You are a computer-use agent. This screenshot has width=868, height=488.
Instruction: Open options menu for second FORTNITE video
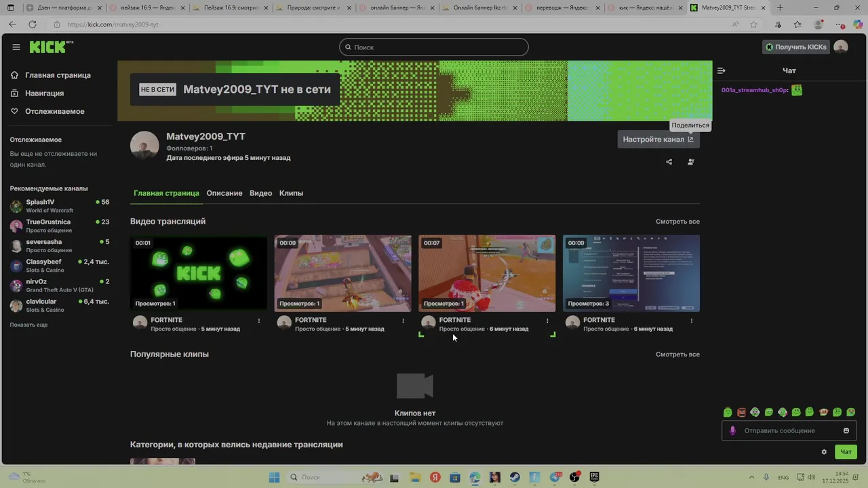[403, 321]
